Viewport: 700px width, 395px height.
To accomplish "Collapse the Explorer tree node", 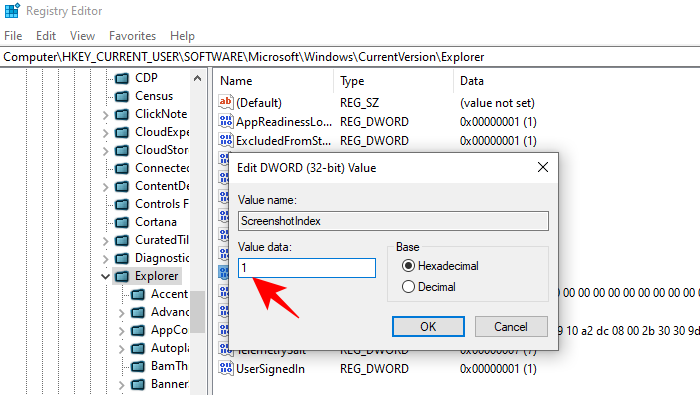I will pyautogui.click(x=105, y=276).
